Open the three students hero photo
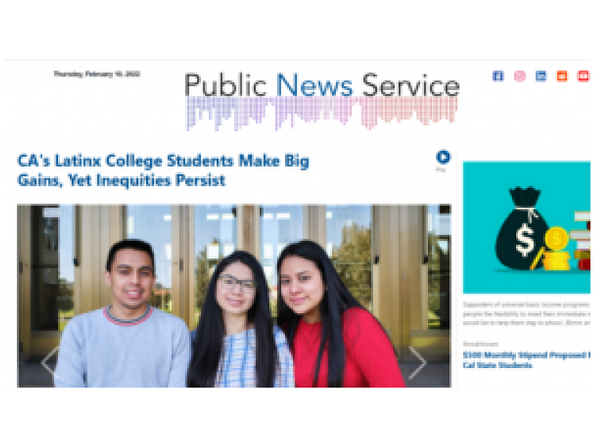 click(x=234, y=296)
